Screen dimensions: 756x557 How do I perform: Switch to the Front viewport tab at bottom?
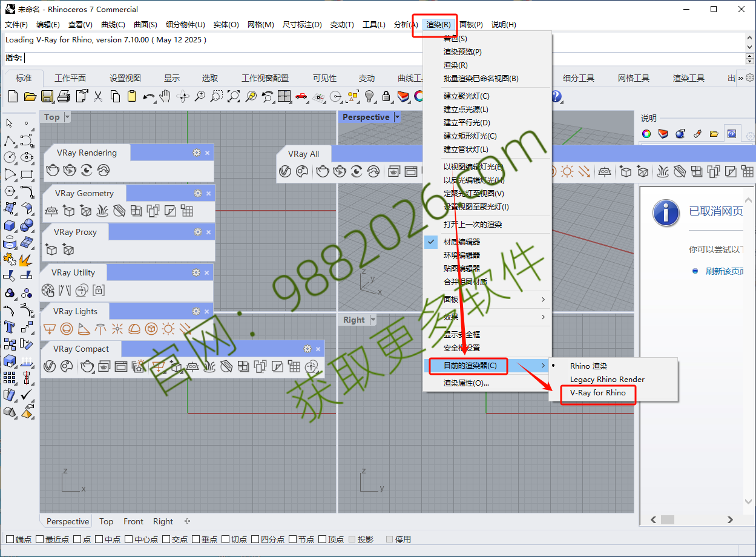coord(133,521)
